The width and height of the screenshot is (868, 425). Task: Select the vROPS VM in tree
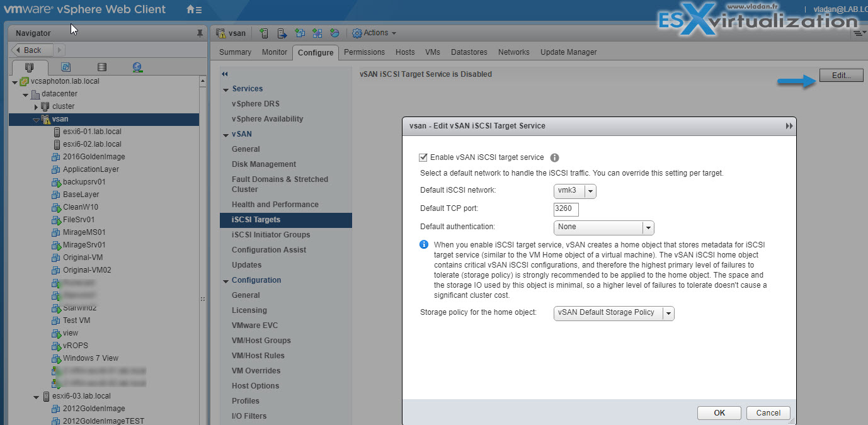click(75, 346)
